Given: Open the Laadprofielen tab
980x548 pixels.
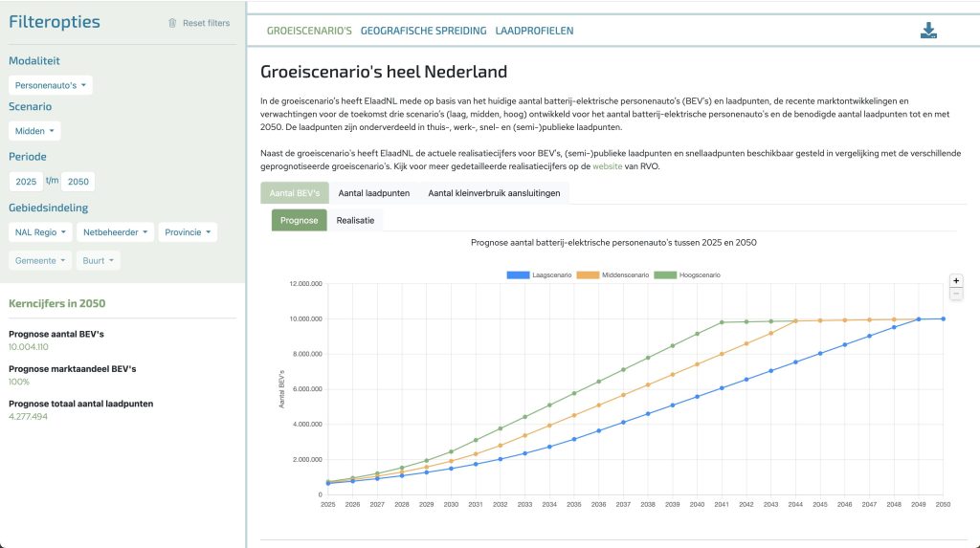Looking at the screenshot, I should pyautogui.click(x=534, y=31).
